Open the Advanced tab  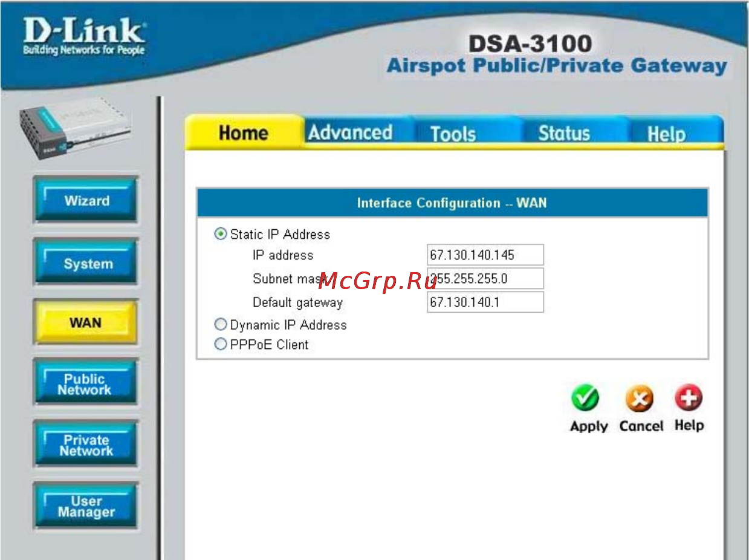click(x=351, y=132)
